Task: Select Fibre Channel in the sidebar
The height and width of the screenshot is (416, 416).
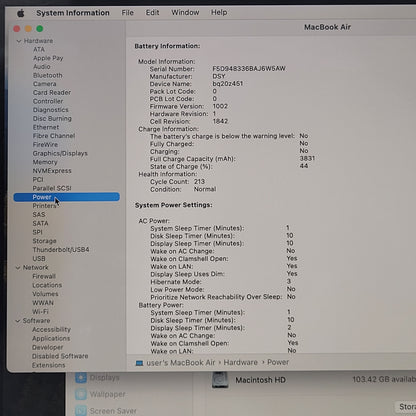Action: pyautogui.click(x=54, y=136)
